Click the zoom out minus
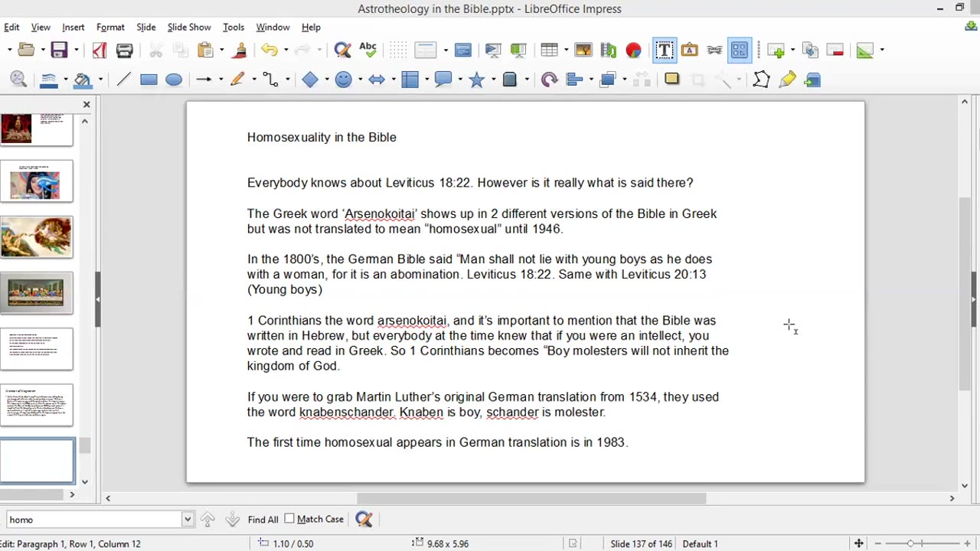The image size is (980, 551). [877, 543]
